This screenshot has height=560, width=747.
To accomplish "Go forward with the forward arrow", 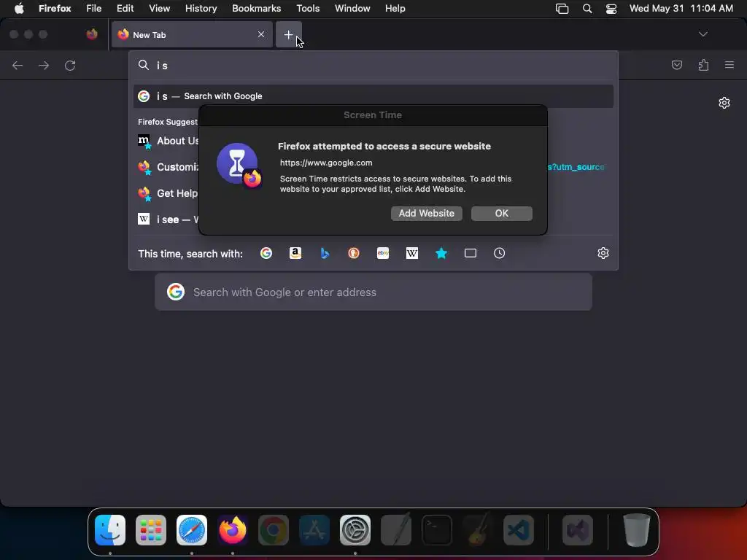I will pos(44,65).
